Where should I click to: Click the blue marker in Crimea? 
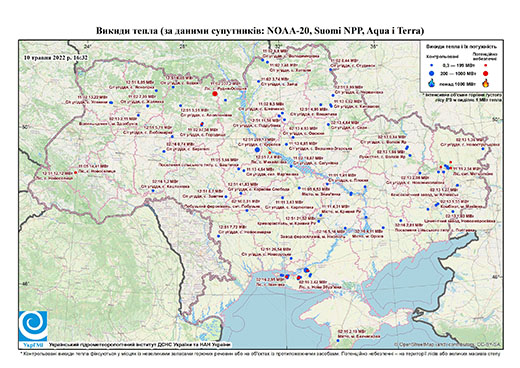338,340
